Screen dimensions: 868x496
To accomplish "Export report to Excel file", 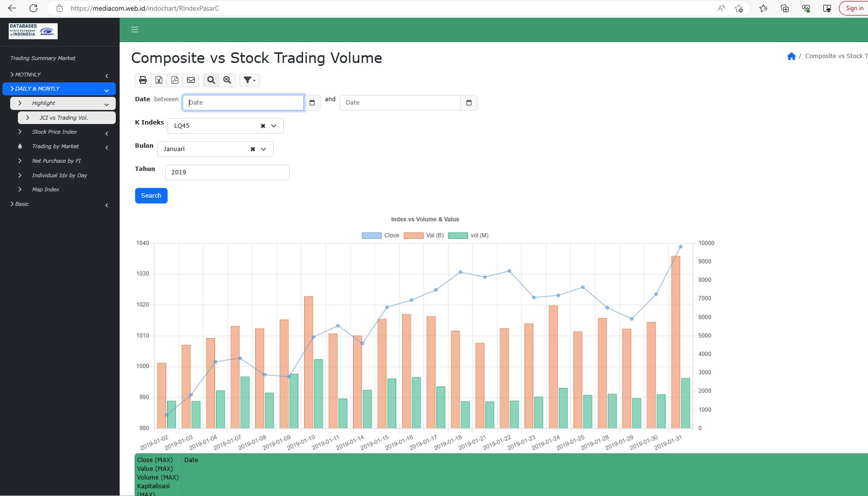I will click(x=159, y=80).
